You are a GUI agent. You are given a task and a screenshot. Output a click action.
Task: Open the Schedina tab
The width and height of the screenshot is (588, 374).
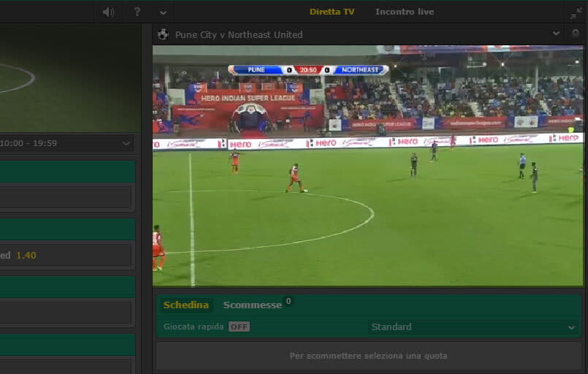(186, 305)
